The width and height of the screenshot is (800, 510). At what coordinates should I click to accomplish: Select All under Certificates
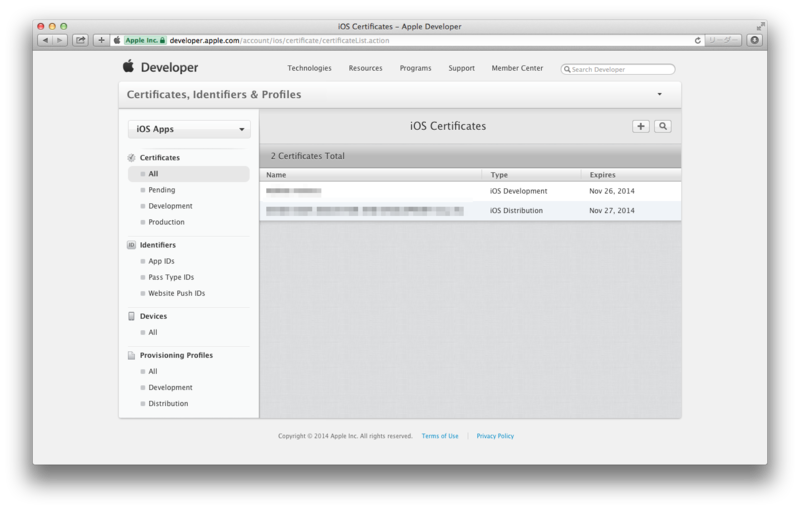pyautogui.click(x=189, y=174)
